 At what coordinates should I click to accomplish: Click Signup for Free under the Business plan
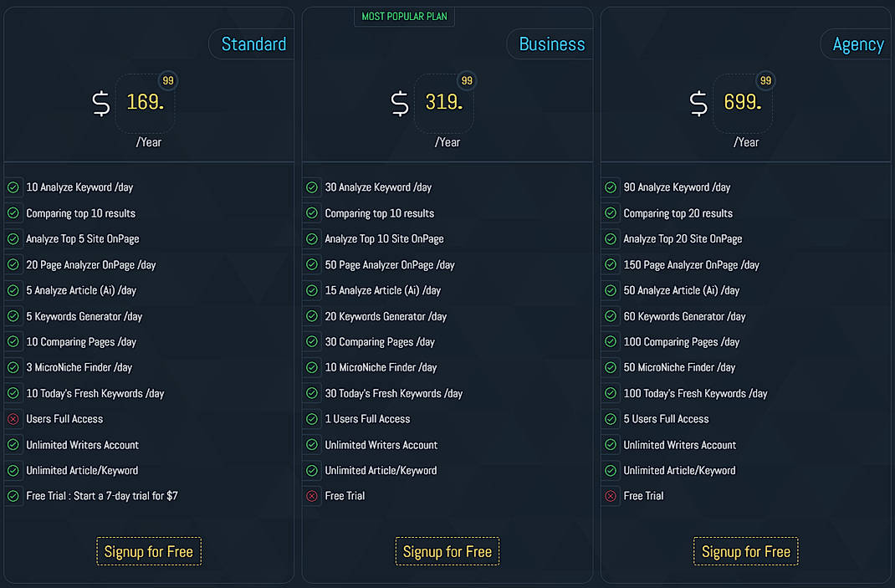point(447,551)
